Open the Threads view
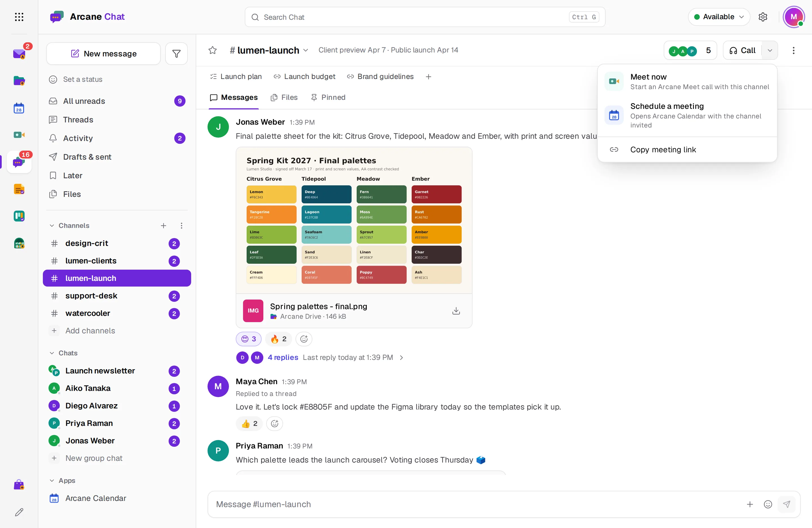 [117, 120]
